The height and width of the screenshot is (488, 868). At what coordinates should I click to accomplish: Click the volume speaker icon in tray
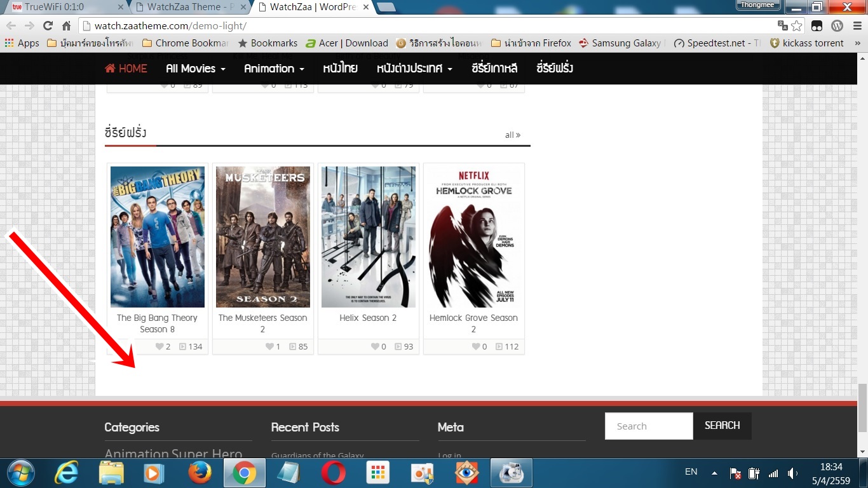coord(792,473)
